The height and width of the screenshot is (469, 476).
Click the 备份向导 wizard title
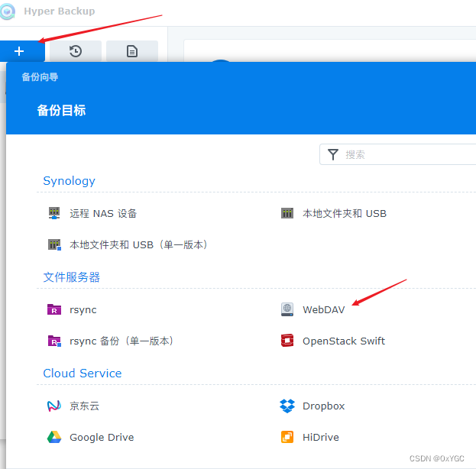coord(40,77)
